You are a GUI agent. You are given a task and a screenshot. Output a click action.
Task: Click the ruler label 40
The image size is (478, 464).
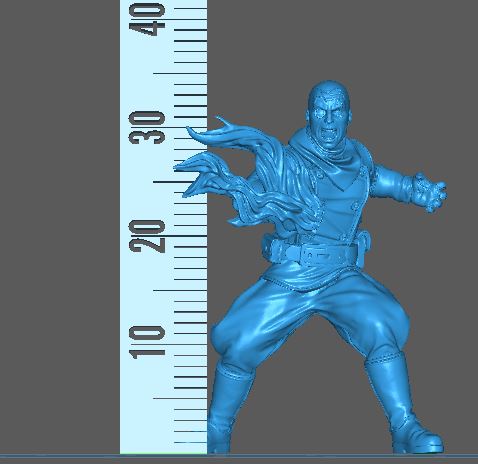click(147, 19)
